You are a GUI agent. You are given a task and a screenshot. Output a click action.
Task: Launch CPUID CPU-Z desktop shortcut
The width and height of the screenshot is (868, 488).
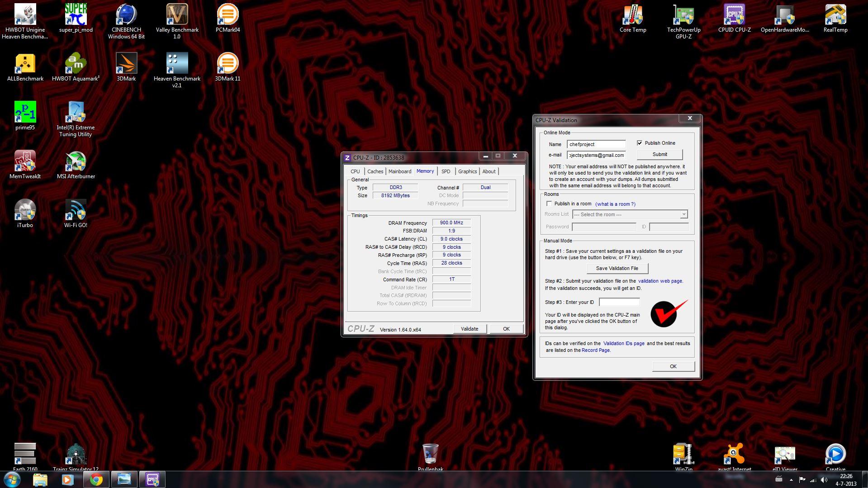pyautogui.click(x=734, y=18)
